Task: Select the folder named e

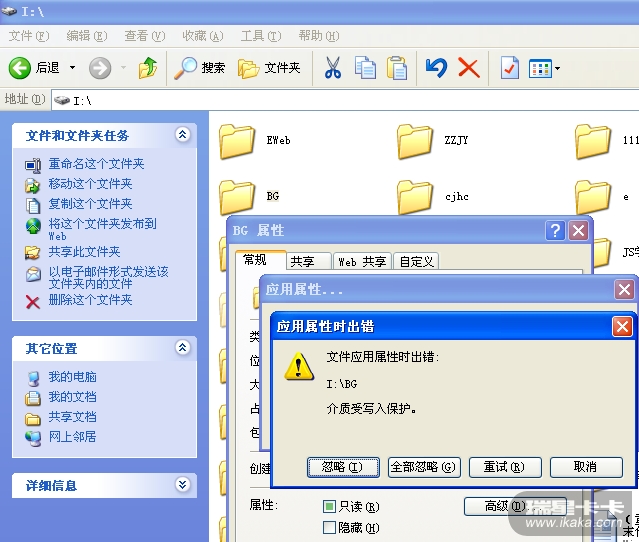Action: point(593,197)
